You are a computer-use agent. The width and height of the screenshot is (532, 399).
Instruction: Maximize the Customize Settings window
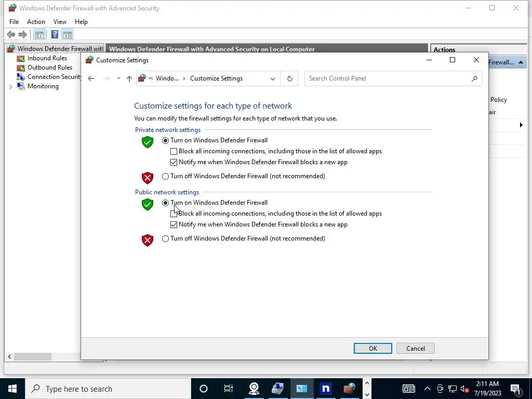click(453, 60)
